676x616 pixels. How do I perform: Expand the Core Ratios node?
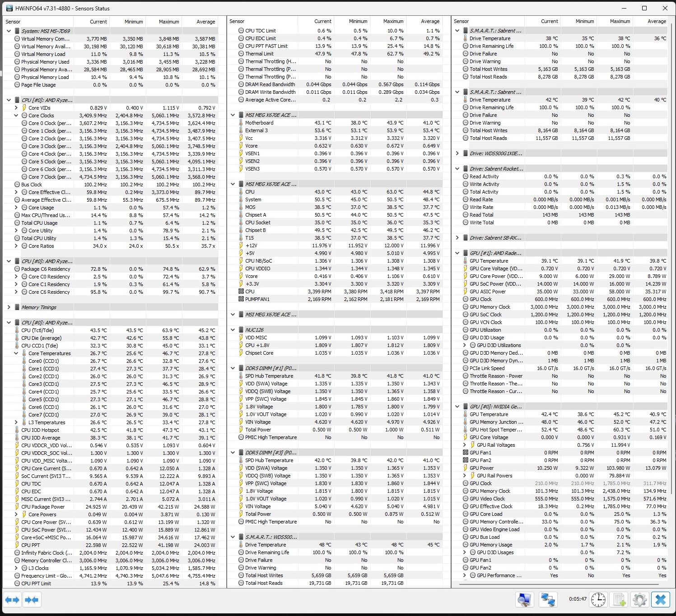pos(16,246)
